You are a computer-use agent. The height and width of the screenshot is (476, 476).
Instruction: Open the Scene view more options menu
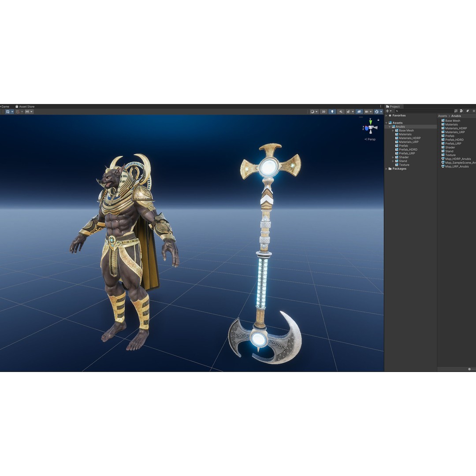click(381, 107)
